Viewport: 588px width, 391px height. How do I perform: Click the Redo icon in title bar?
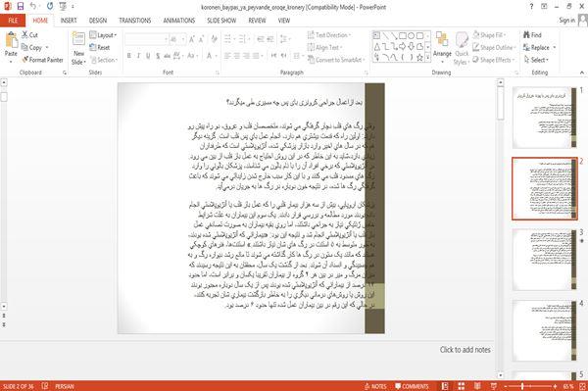pyautogui.click(x=50, y=7)
